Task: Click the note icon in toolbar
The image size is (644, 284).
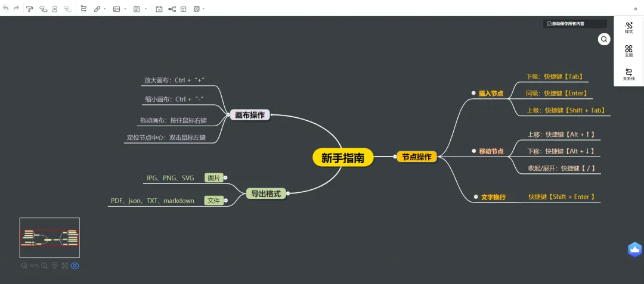Action: 137,8
